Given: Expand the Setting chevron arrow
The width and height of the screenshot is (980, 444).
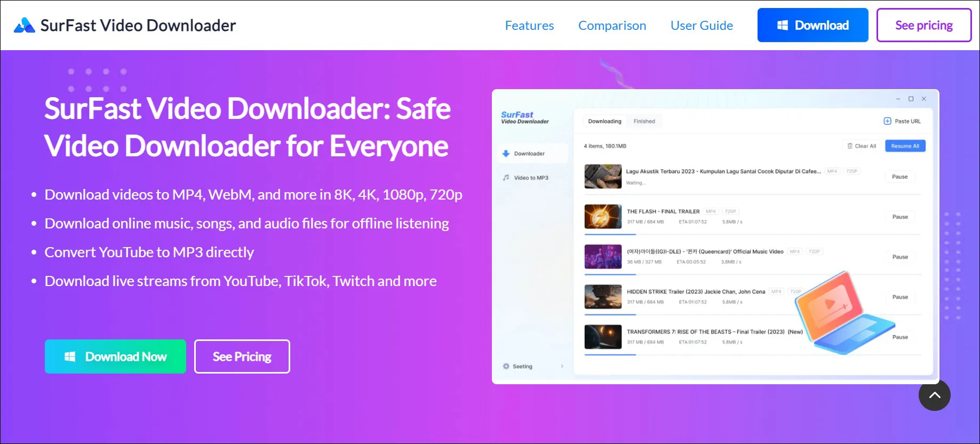Looking at the screenshot, I should pos(562,366).
